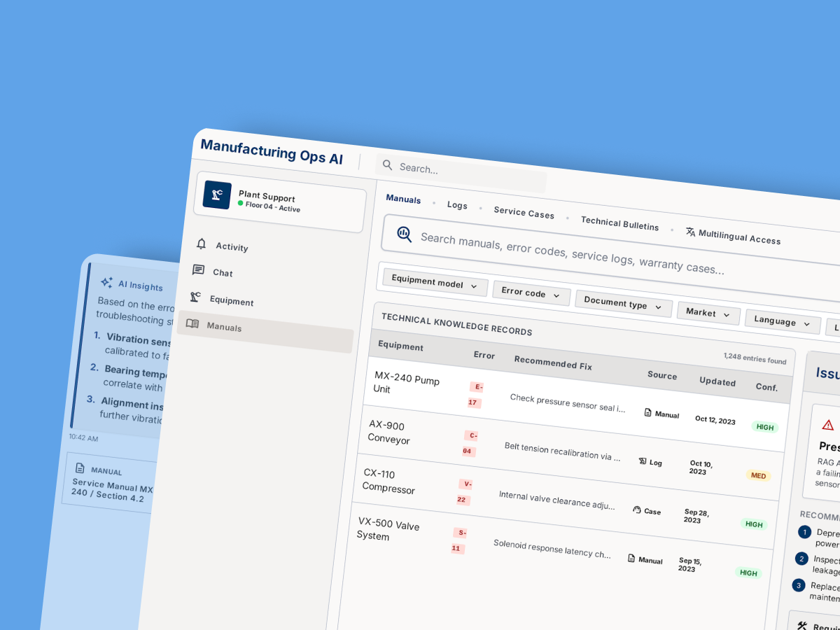Click 'Check pressure sensor seal' fix text
This screenshot has width=840, height=630.
pos(568,403)
